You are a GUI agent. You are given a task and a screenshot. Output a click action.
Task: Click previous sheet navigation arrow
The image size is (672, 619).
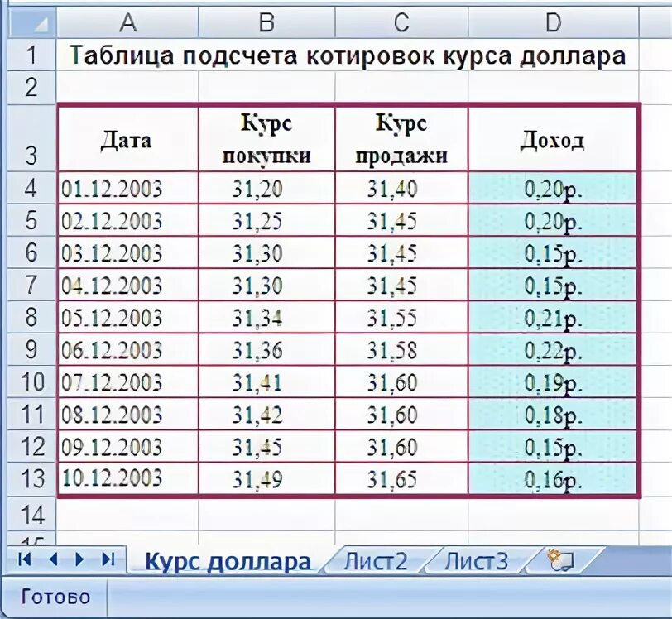coord(53,559)
